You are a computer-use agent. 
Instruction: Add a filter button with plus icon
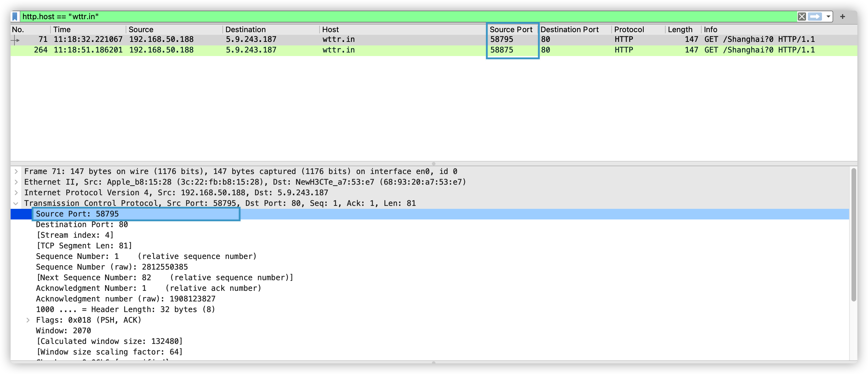842,17
